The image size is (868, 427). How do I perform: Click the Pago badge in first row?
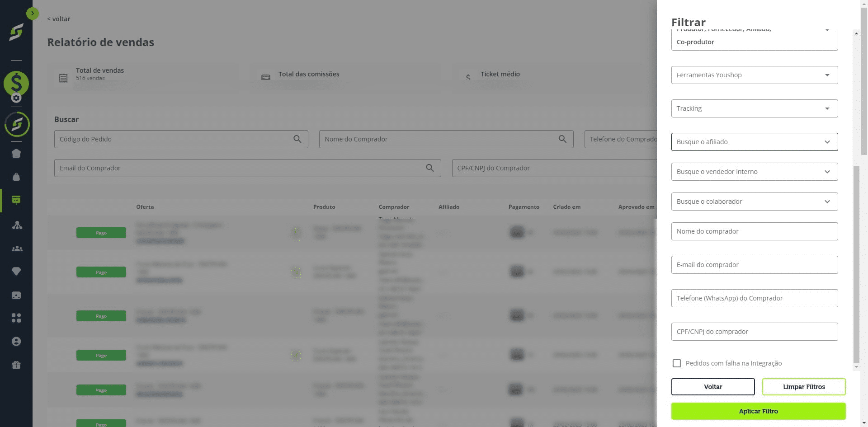[101, 233]
